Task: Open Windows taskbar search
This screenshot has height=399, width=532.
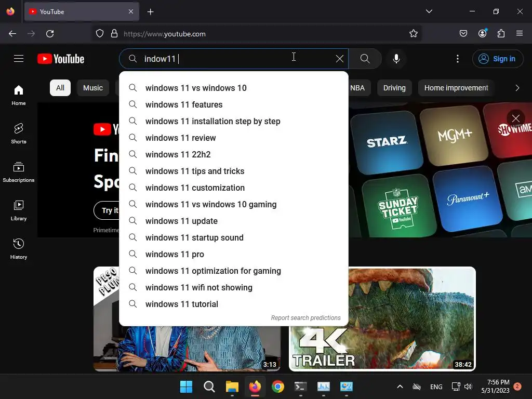Action: [x=209, y=387]
